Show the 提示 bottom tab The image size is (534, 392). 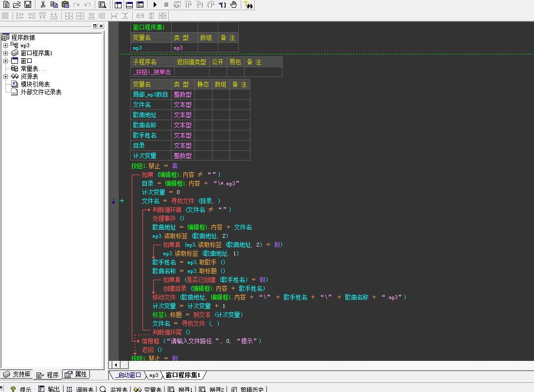point(21,389)
